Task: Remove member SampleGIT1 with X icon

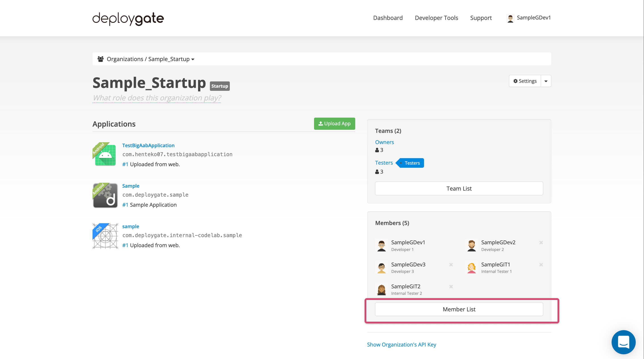Action: (541, 264)
